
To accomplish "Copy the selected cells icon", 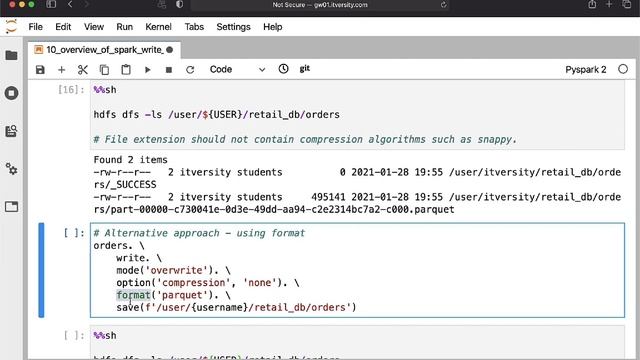I will click(x=104, y=70).
